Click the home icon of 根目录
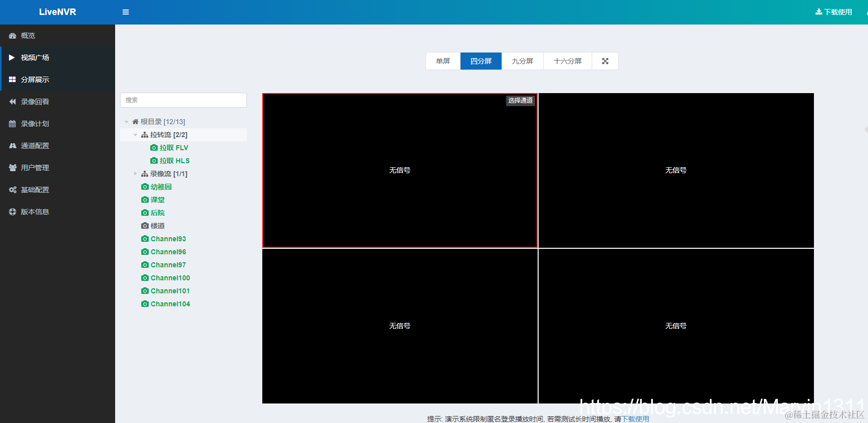 [x=135, y=122]
